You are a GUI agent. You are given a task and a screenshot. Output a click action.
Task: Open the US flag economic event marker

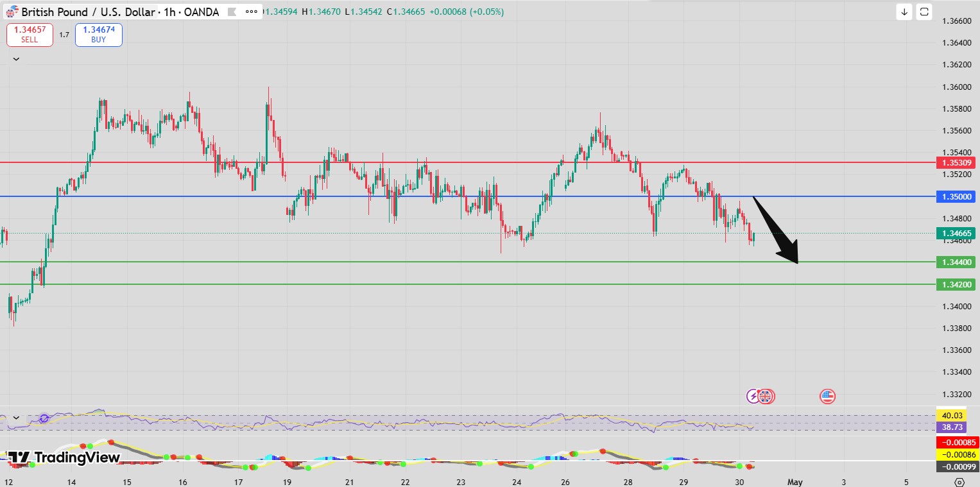click(x=827, y=397)
